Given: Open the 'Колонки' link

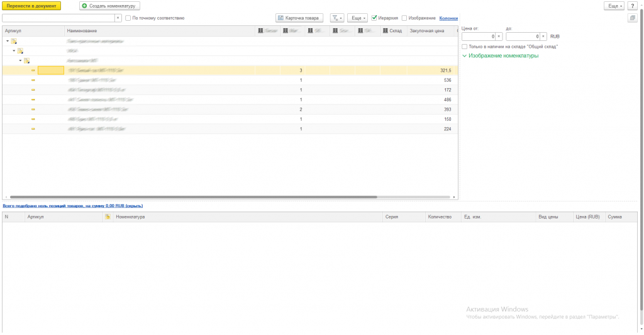Looking at the screenshot, I should point(448,18).
